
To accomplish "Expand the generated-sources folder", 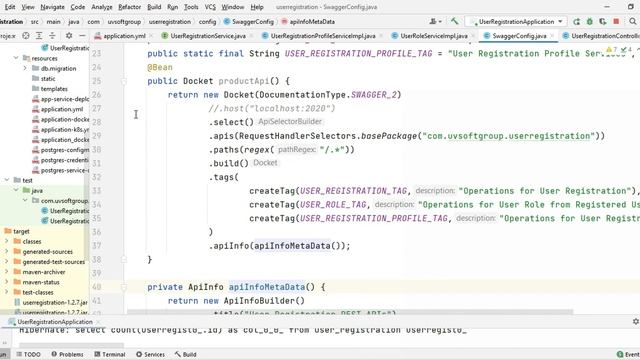I will coord(7,251).
